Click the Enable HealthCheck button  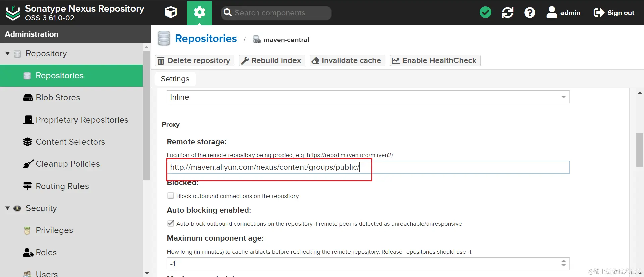(435, 61)
